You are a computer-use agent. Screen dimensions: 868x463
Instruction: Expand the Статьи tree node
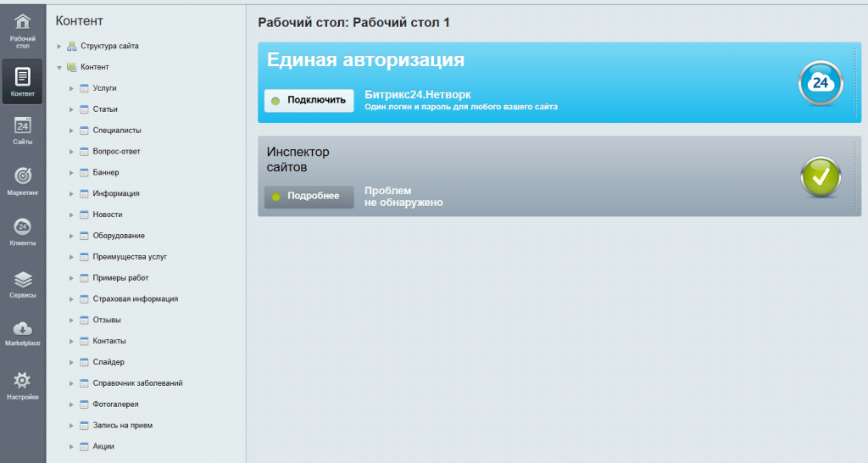71,109
